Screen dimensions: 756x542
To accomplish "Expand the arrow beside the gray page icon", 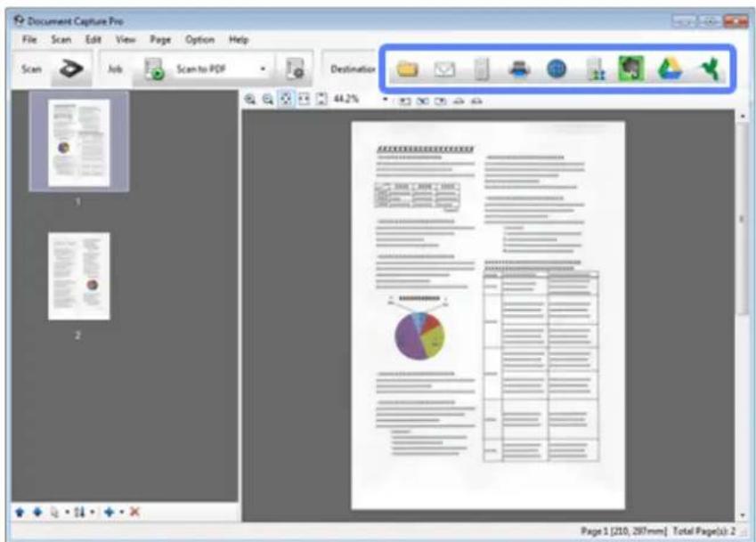I will pos(67,513).
